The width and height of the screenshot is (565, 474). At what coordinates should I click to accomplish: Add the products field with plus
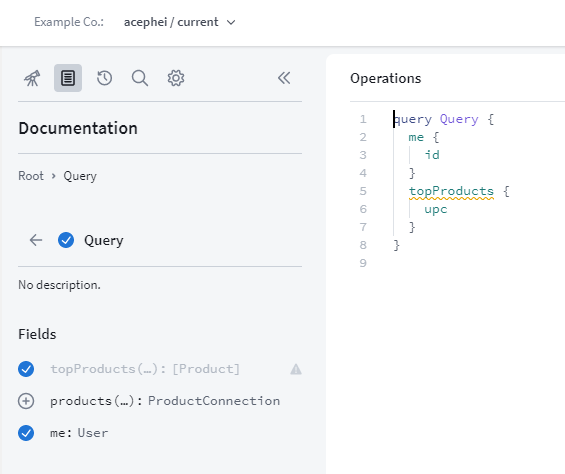pos(26,401)
